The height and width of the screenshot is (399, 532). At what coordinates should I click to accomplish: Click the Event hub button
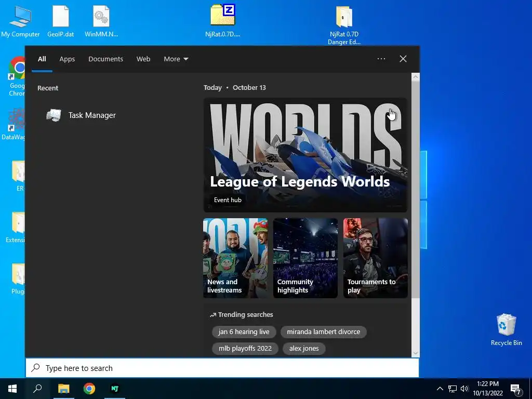coord(228,200)
